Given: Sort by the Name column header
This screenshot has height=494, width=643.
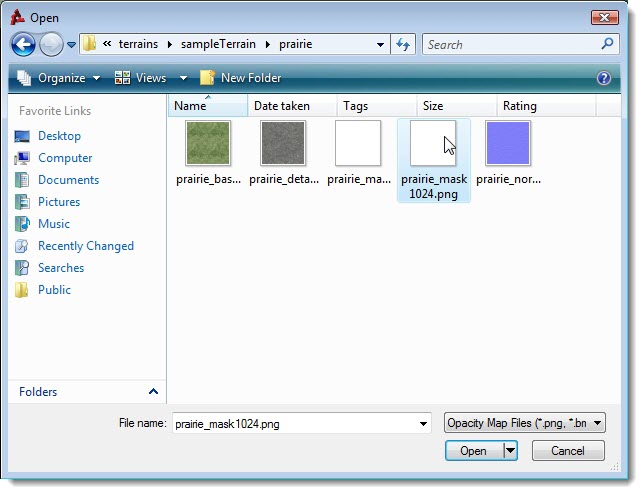Looking at the screenshot, I should (x=208, y=106).
